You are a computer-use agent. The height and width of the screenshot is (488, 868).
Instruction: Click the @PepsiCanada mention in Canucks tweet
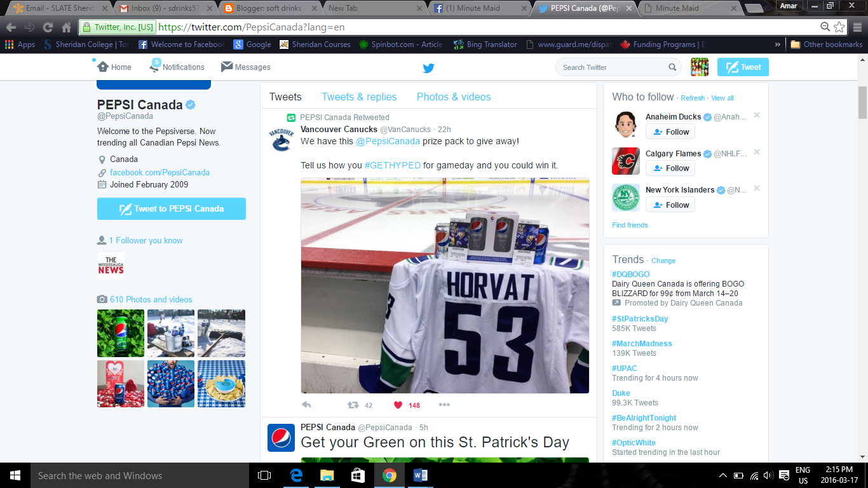coord(388,141)
